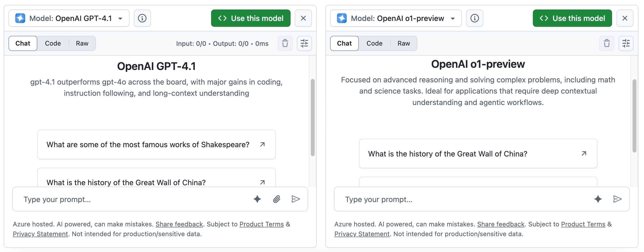
Task: Click Use this model for o1-preview
Action: tap(572, 18)
